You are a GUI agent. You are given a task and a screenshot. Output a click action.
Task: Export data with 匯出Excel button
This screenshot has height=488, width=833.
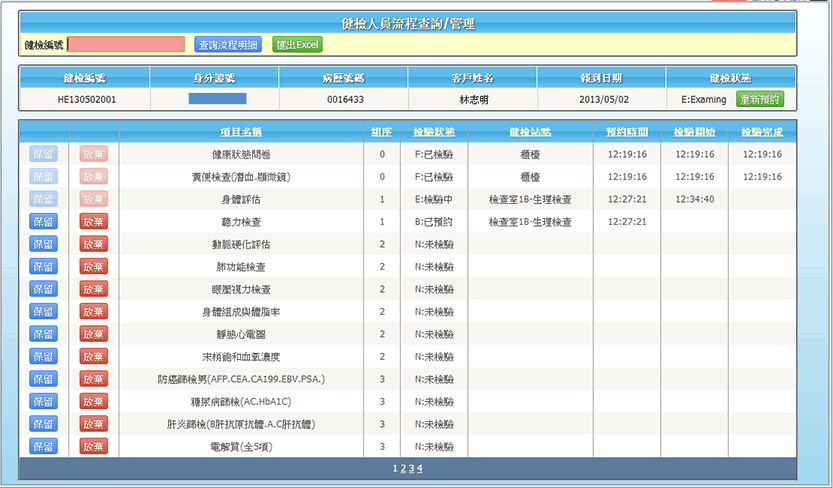click(x=297, y=44)
